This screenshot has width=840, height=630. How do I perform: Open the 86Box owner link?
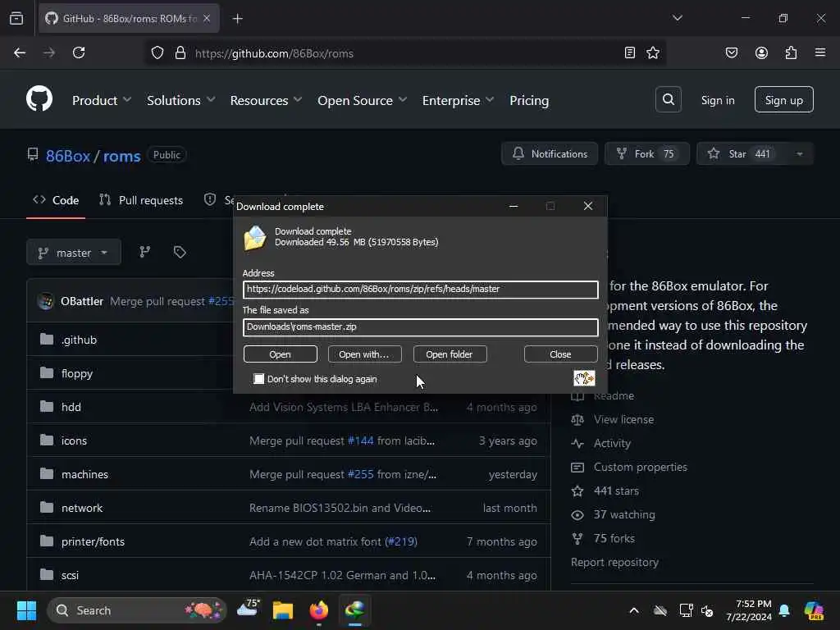point(68,156)
